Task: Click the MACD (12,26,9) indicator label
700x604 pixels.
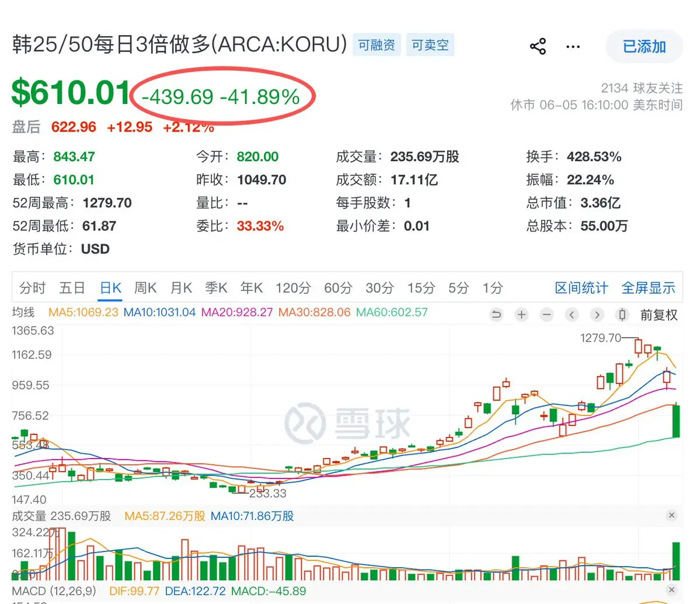Action: (x=54, y=591)
